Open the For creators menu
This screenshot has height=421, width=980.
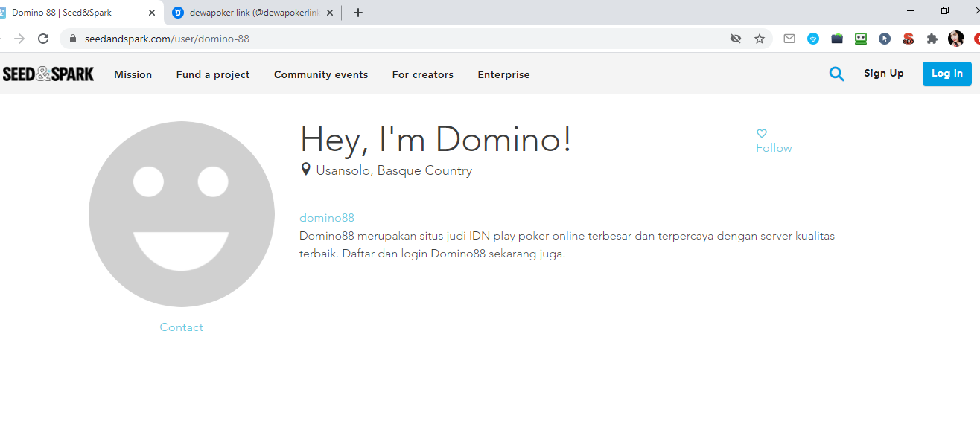(422, 74)
